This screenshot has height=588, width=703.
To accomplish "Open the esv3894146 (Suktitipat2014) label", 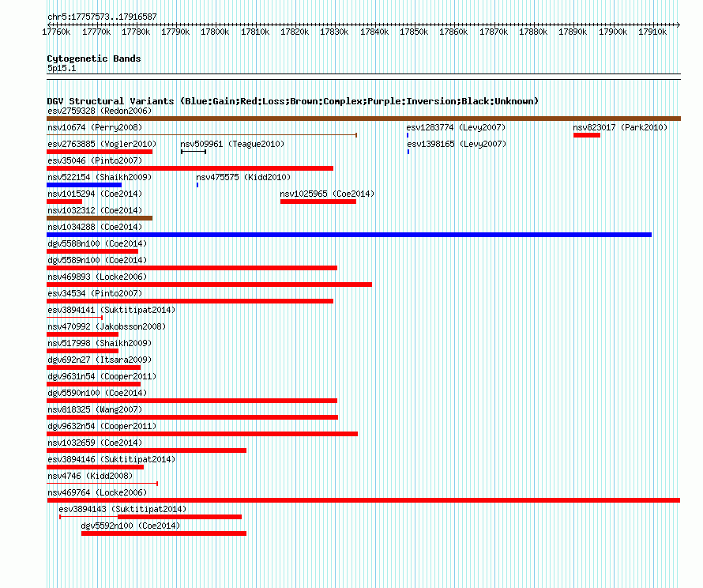I will [111, 459].
